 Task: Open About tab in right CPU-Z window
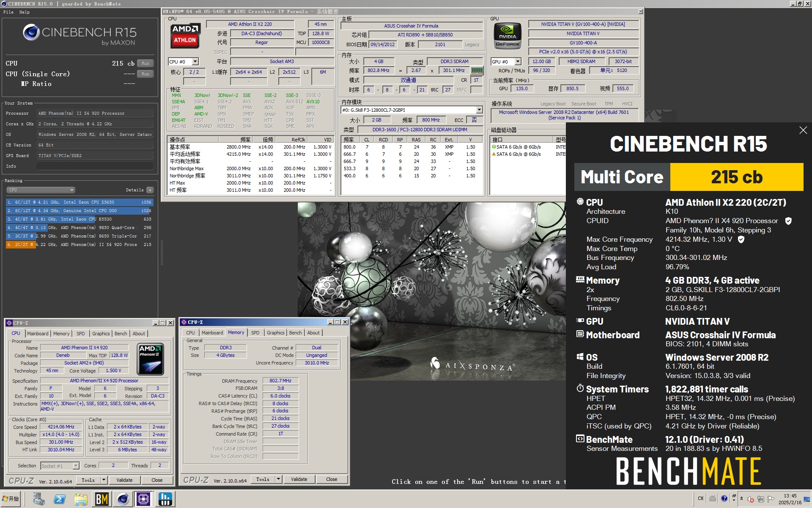click(x=313, y=333)
